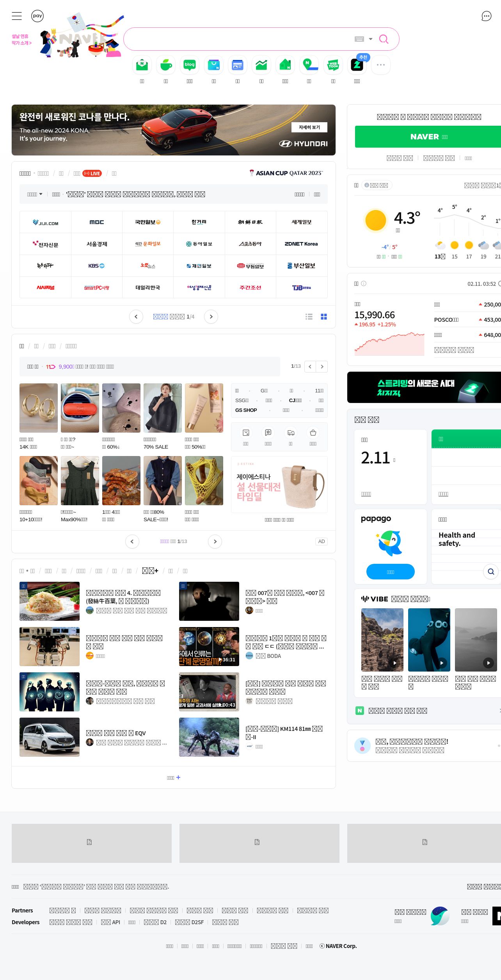
Task: Open the ASIAN CUP QATAR 2023 link
Action: click(x=286, y=173)
